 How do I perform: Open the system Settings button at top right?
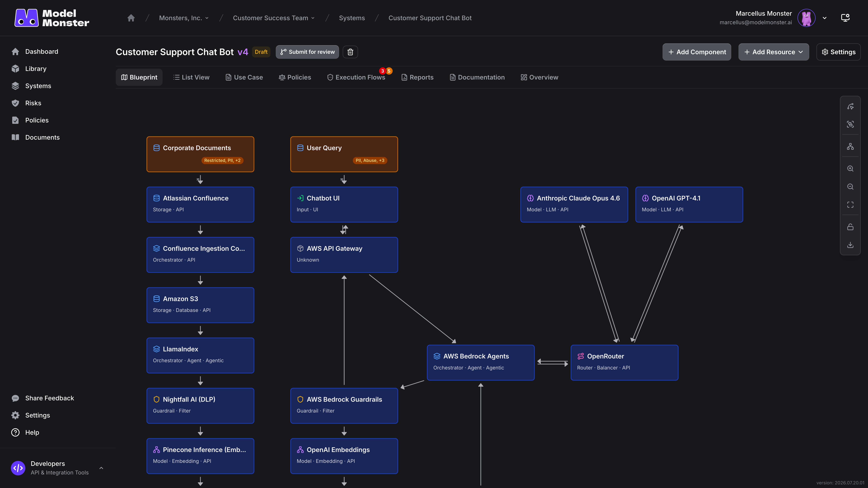[838, 52]
